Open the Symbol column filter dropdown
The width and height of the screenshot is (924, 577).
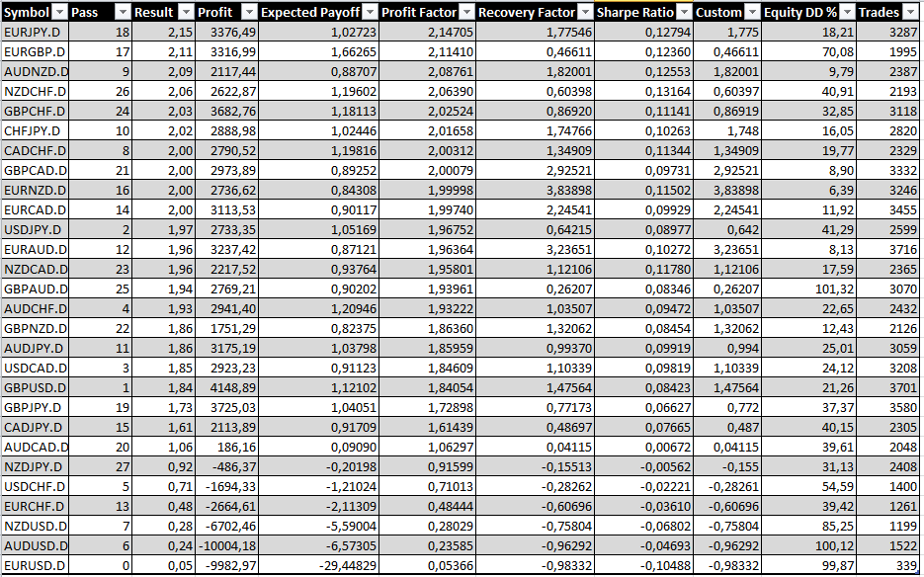[x=59, y=12]
